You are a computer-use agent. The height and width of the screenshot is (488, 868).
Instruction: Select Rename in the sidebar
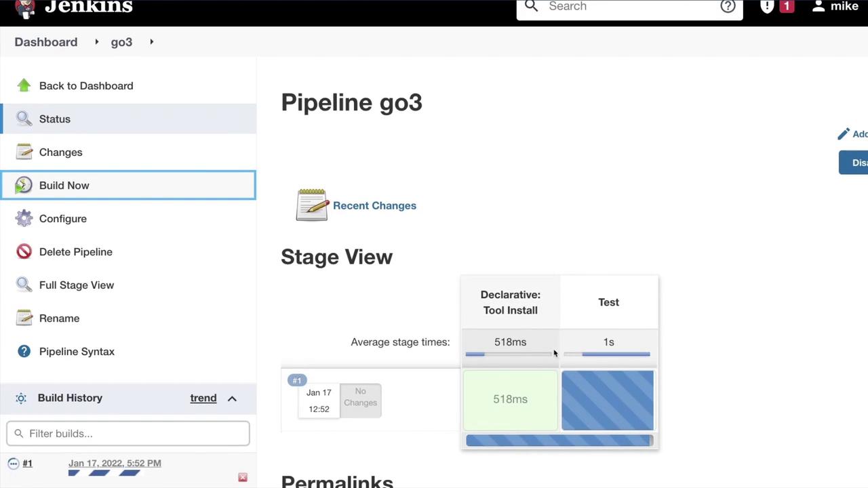tap(59, 318)
